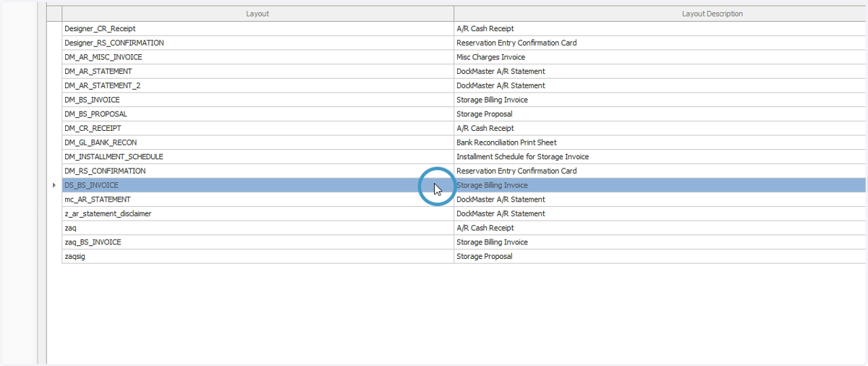868x366 pixels.
Task: Click Installment Schedule for Storage Invoice description
Action: tap(522, 157)
